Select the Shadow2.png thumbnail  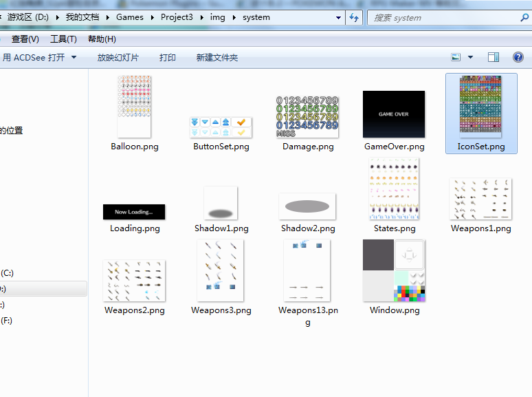click(307, 206)
